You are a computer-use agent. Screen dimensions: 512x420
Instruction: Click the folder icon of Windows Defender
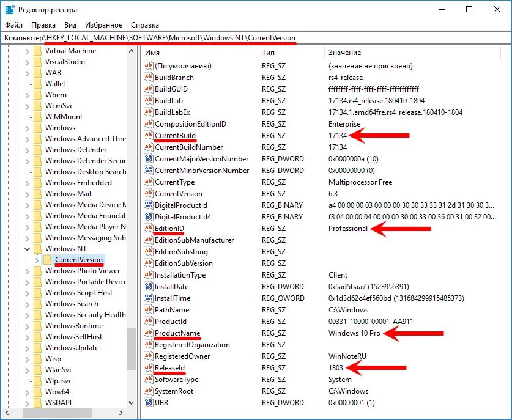click(37, 150)
